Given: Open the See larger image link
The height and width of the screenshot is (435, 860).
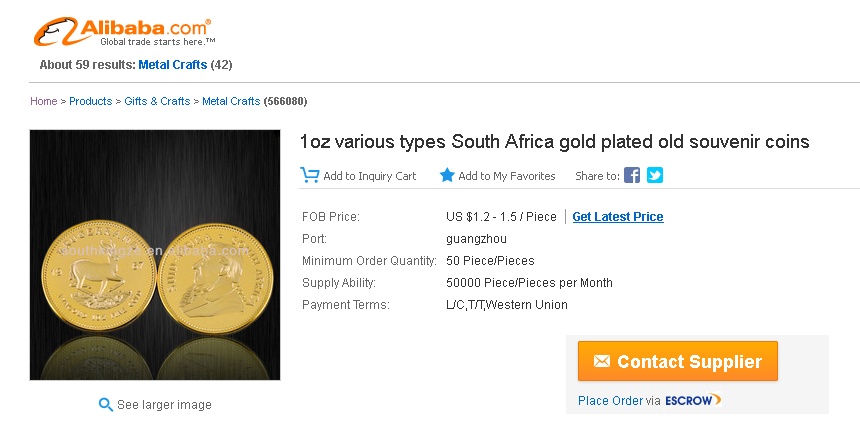Looking at the screenshot, I should 164,405.
